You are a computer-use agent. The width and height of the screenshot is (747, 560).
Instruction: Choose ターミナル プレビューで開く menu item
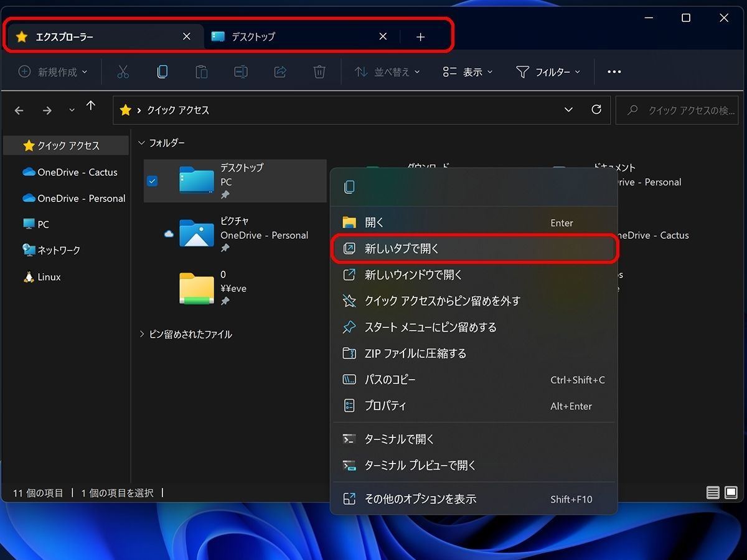pos(474,465)
